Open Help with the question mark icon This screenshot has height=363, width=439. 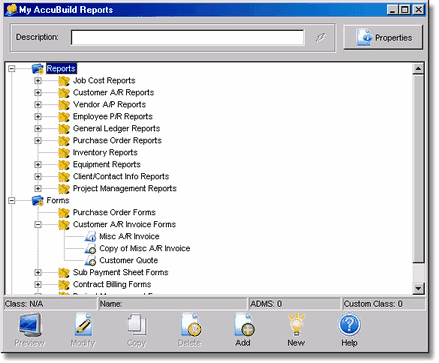click(349, 324)
